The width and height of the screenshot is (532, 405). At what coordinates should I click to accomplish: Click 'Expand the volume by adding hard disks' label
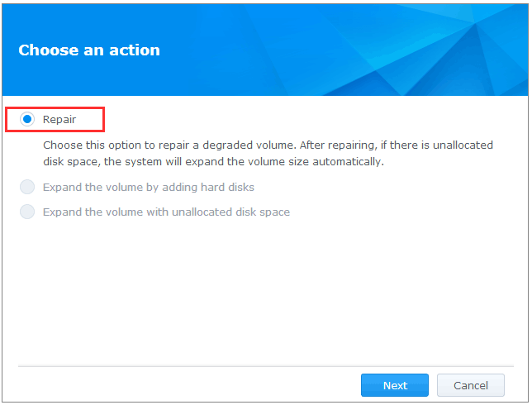point(148,187)
